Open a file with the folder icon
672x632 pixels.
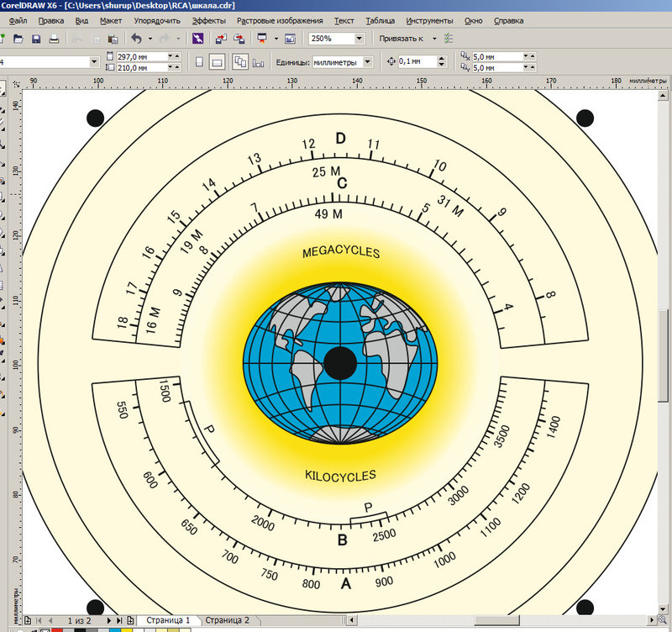click(18, 39)
